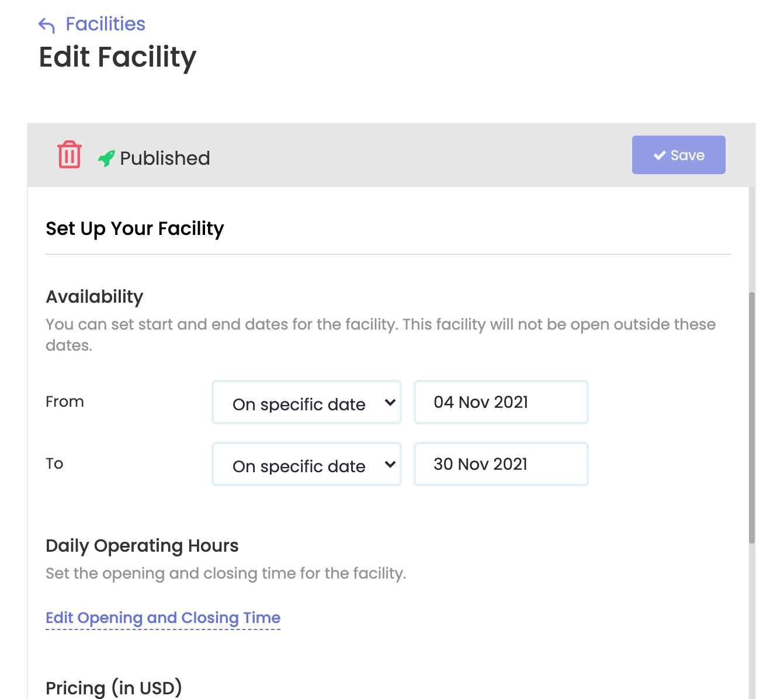Click the green rocket Published icon

pos(106,158)
